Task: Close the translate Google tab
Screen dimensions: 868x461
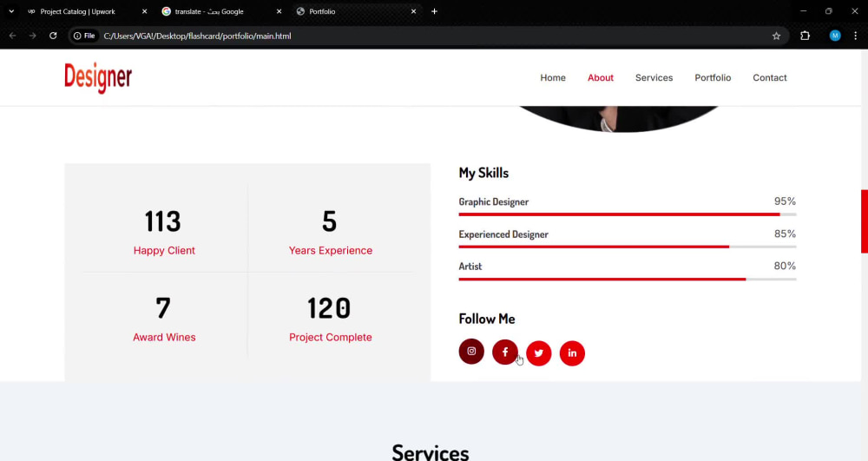Action: pos(279,11)
